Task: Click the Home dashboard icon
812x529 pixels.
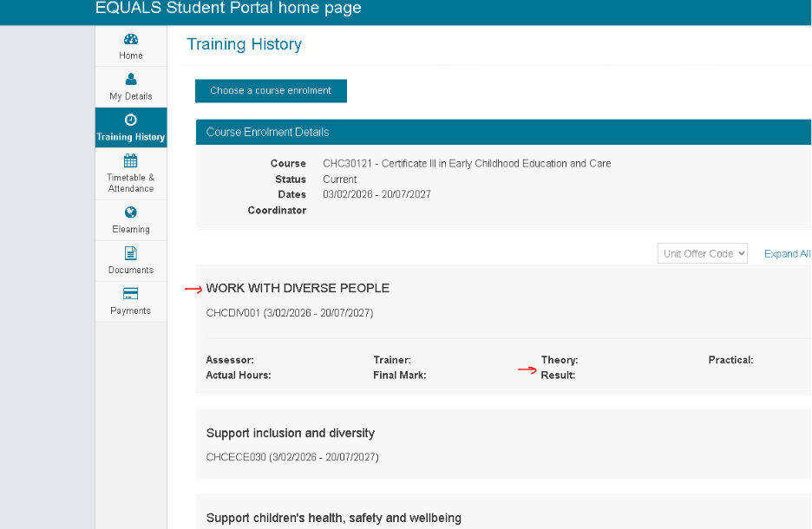Action: tap(131, 39)
